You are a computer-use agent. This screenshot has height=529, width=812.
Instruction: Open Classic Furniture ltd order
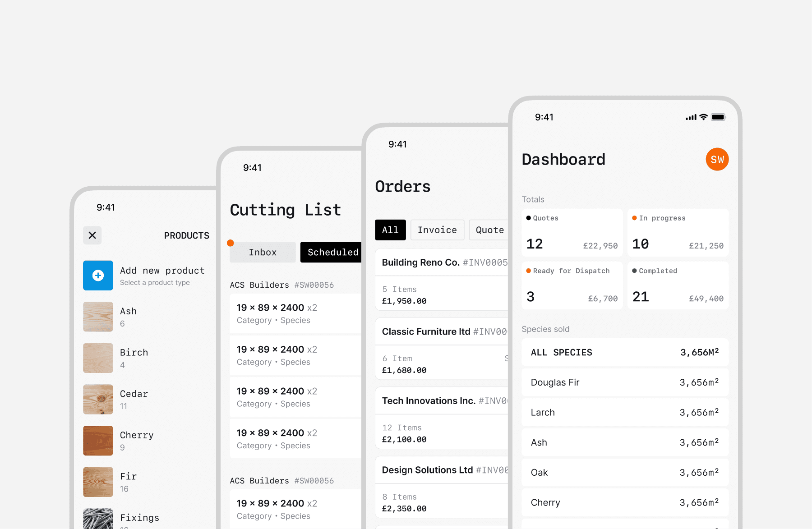point(442,349)
